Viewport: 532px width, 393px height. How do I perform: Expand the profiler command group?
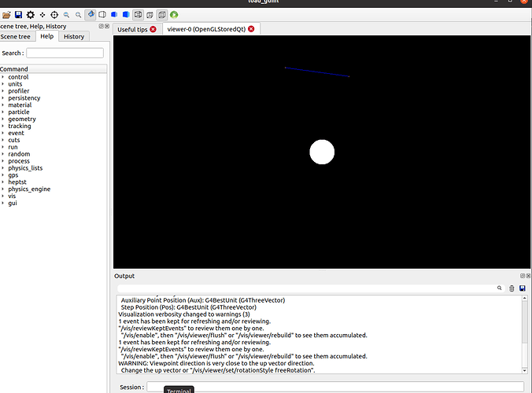tap(2, 91)
